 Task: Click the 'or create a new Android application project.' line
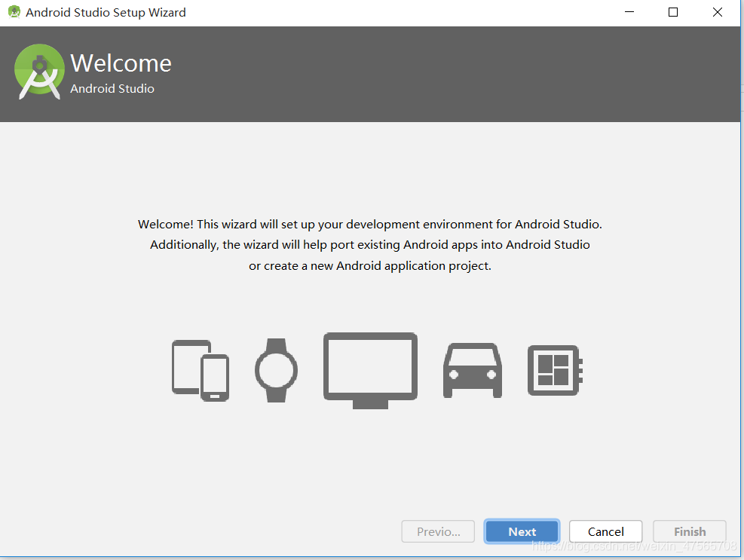(370, 266)
